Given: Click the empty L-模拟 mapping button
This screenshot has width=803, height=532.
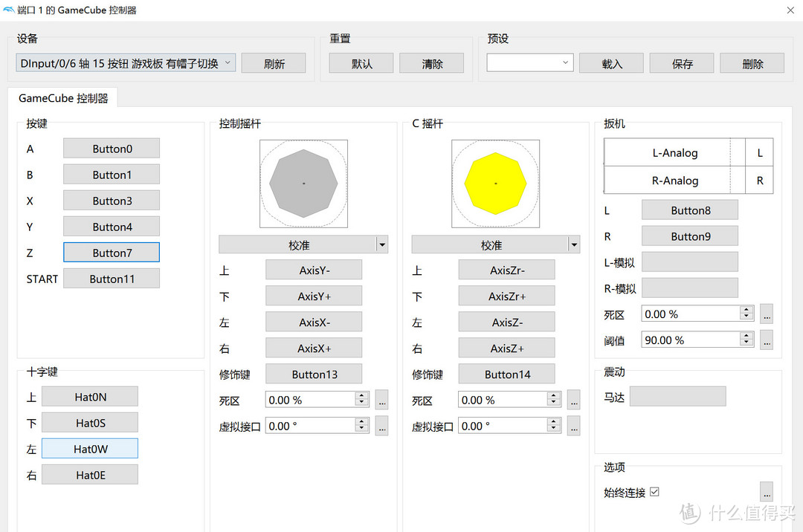Looking at the screenshot, I should click(x=690, y=262).
